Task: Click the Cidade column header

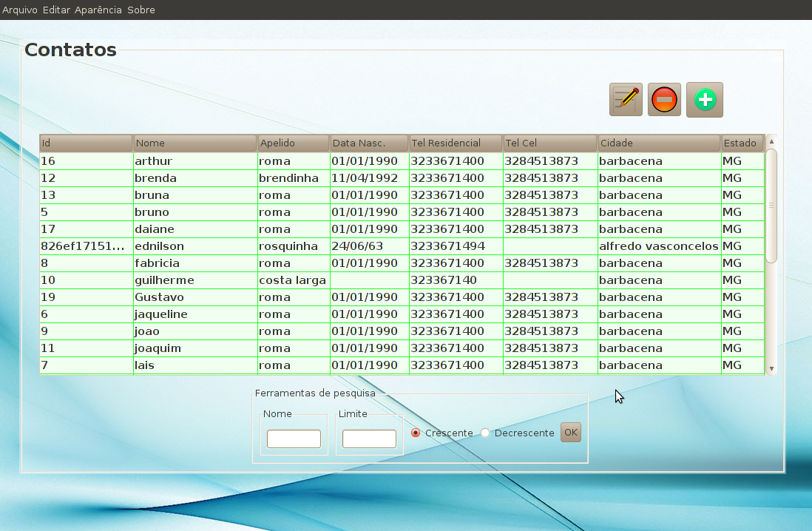Action: 659,143
